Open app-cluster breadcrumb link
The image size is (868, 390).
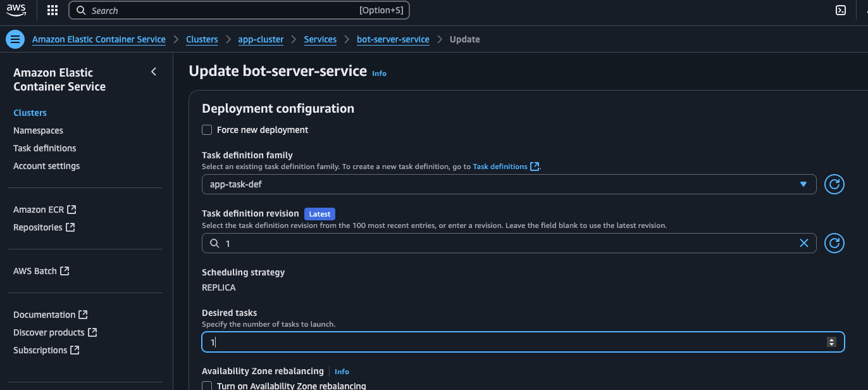[x=261, y=39]
